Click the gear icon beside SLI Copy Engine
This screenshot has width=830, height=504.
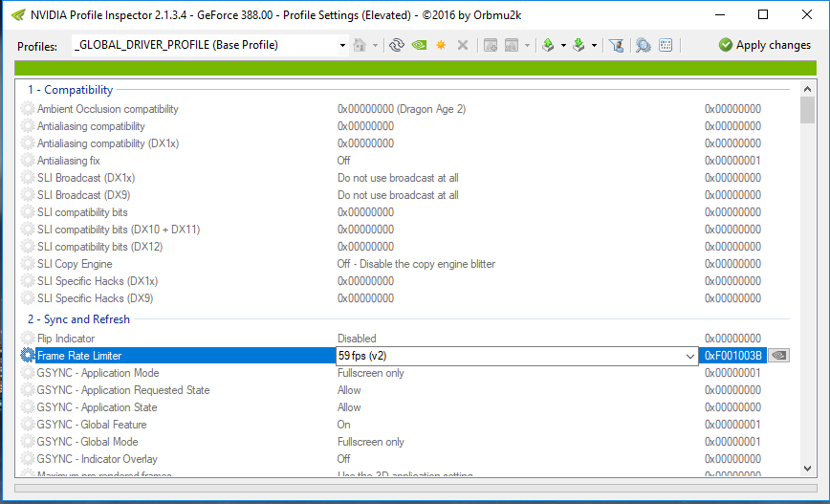[x=28, y=264]
